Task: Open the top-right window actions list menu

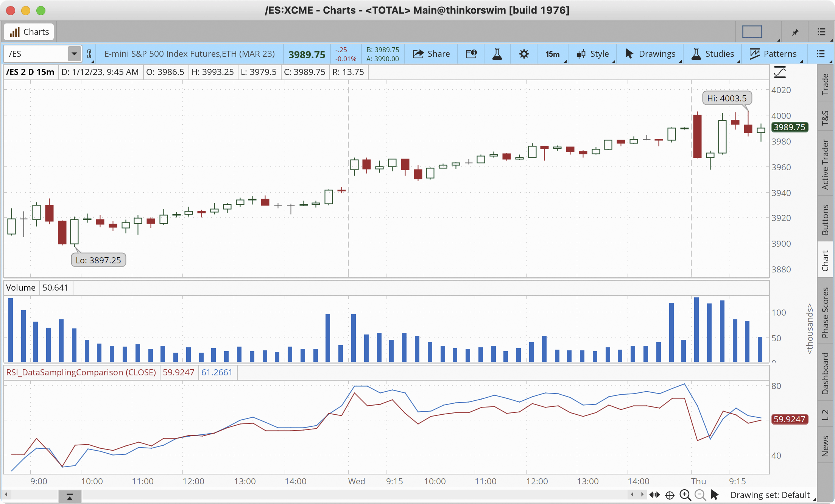Action: click(x=821, y=32)
